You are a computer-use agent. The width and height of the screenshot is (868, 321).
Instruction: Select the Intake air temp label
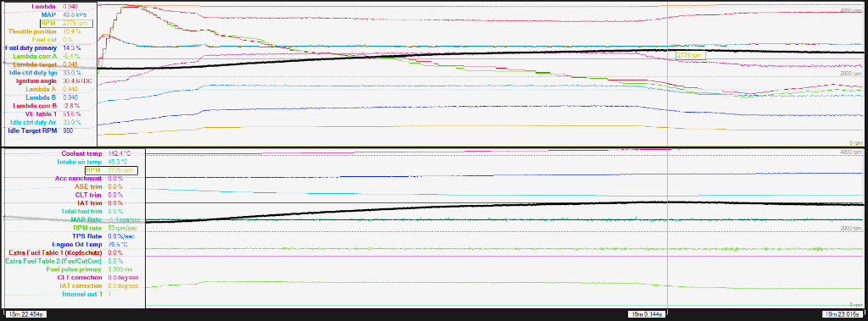79,162
